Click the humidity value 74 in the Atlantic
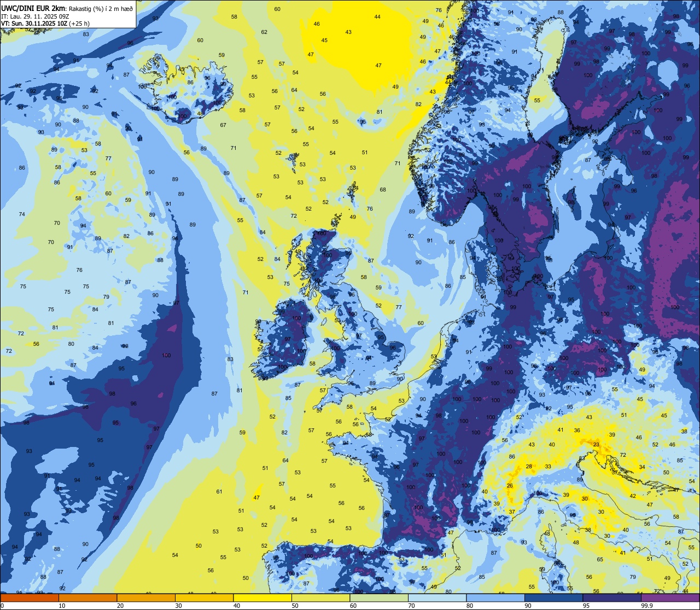Screen dimensions: 700x610 (x=22, y=214)
